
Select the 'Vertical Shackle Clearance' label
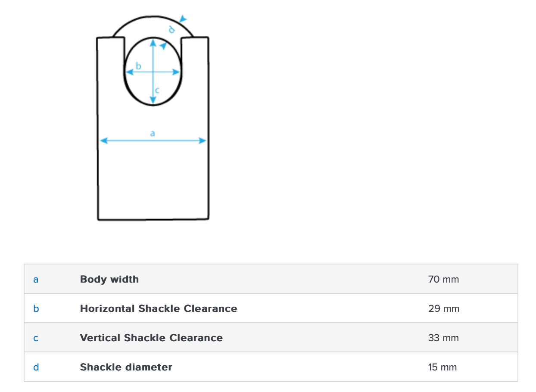[x=151, y=338]
